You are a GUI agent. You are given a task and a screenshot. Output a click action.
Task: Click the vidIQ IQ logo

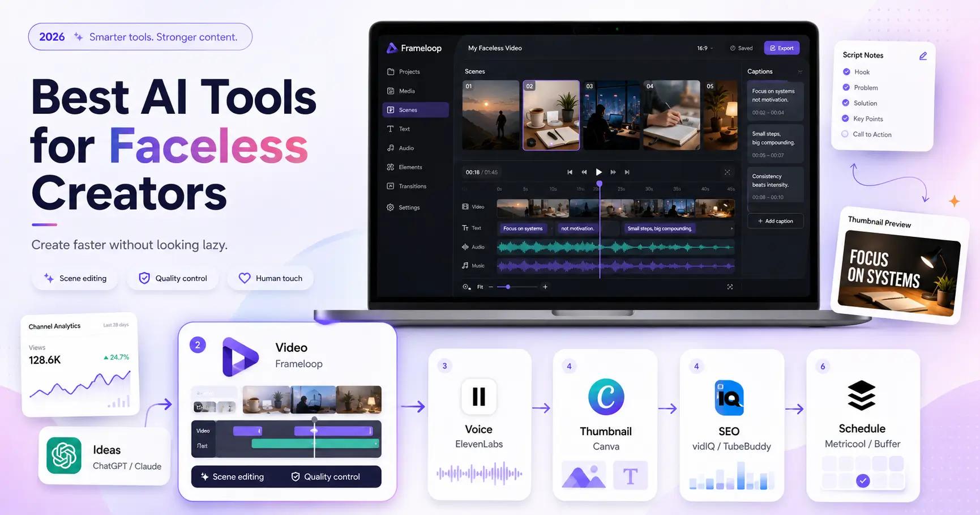pyautogui.click(x=729, y=398)
